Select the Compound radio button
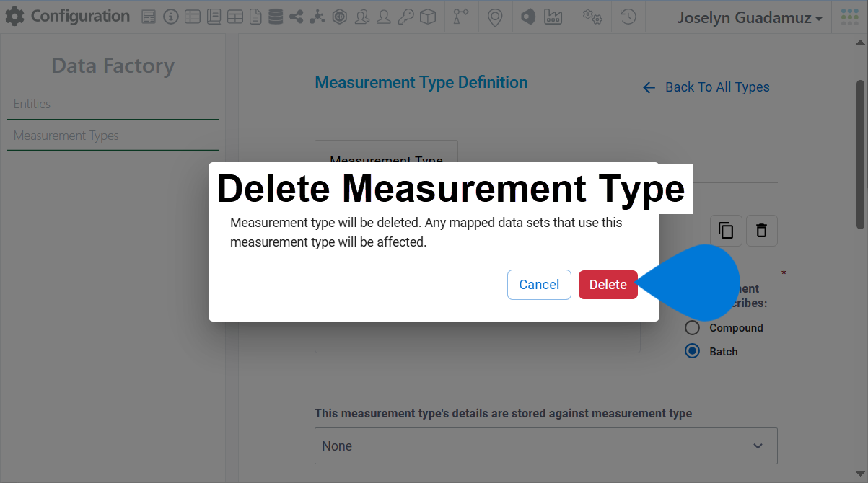This screenshot has height=483, width=868. click(693, 328)
